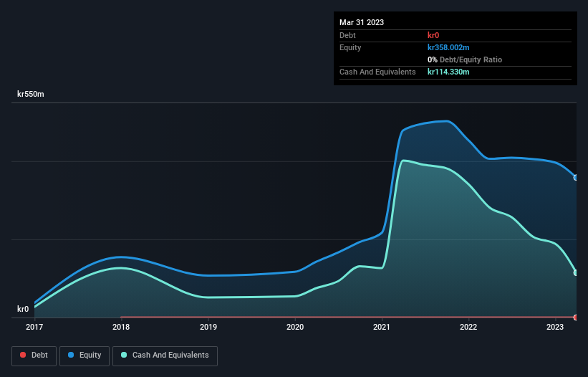Click the 0% Debt/Equity Ratio text
This screenshot has width=588, height=377.
pos(465,59)
